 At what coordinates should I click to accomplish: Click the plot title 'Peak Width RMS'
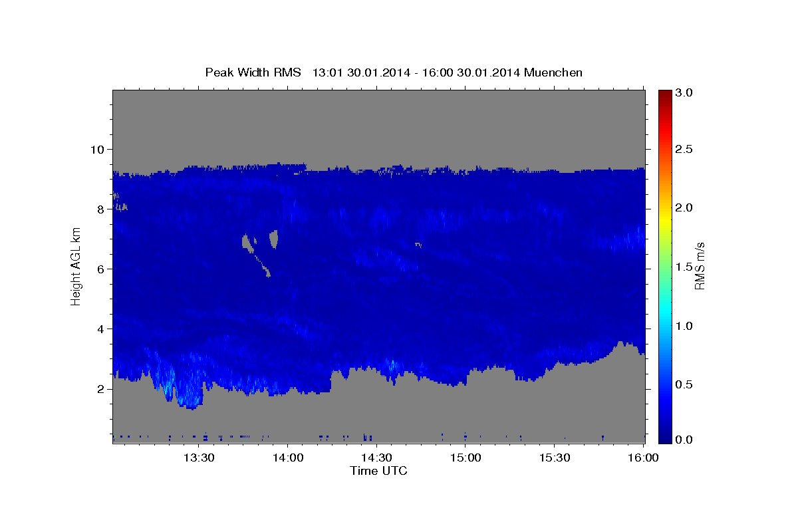coord(253,72)
